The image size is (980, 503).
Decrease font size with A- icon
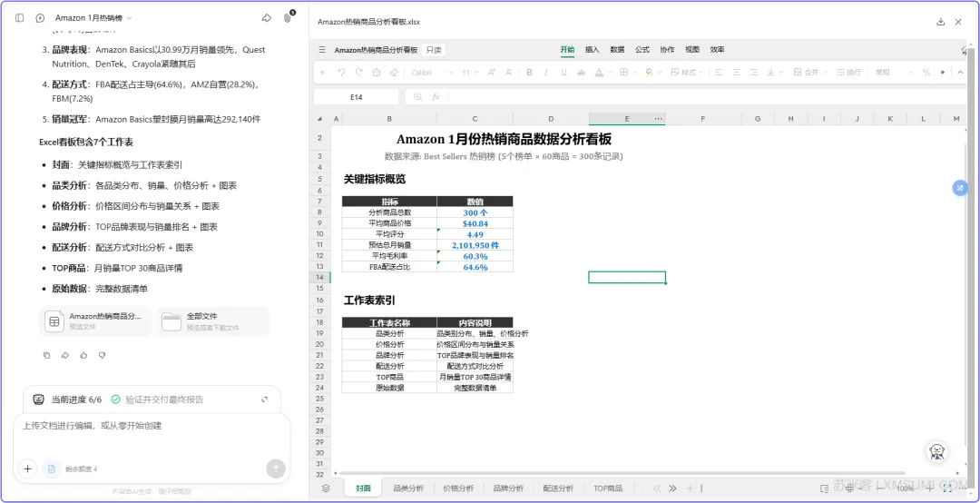tap(509, 73)
